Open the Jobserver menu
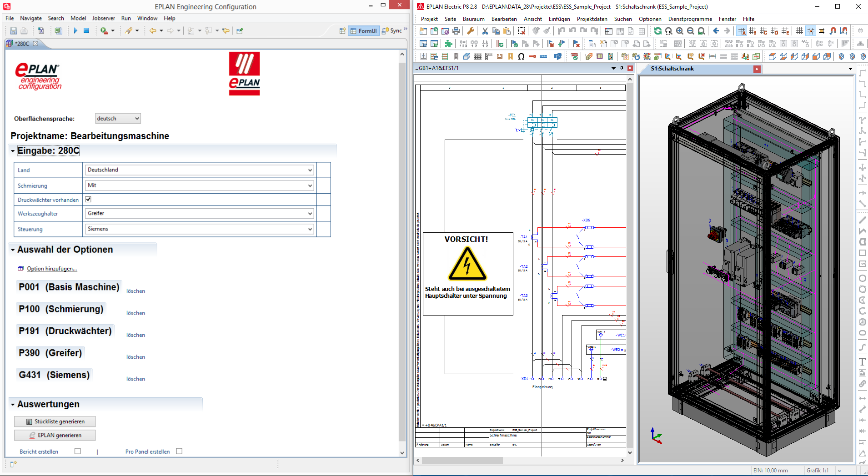Viewport: 868px width, 476px height. coord(103,18)
